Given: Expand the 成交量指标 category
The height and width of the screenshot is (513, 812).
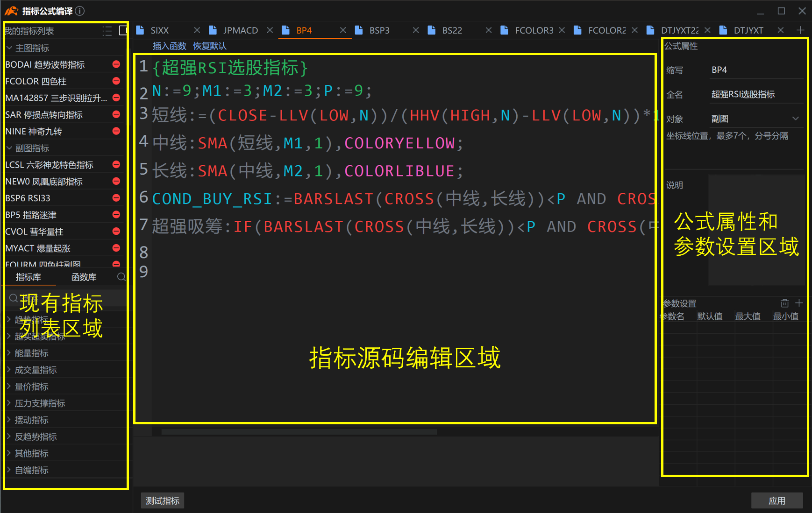Looking at the screenshot, I should (x=9, y=370).
